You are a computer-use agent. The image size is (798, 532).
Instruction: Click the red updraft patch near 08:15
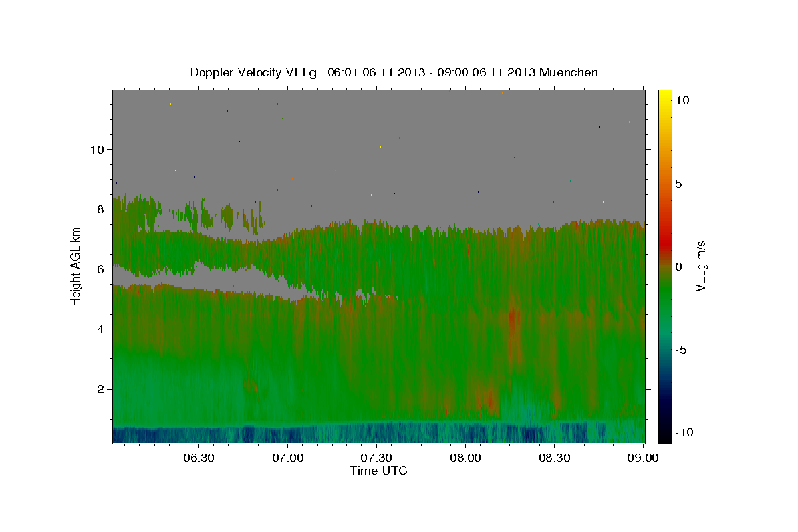pos(513,318)
